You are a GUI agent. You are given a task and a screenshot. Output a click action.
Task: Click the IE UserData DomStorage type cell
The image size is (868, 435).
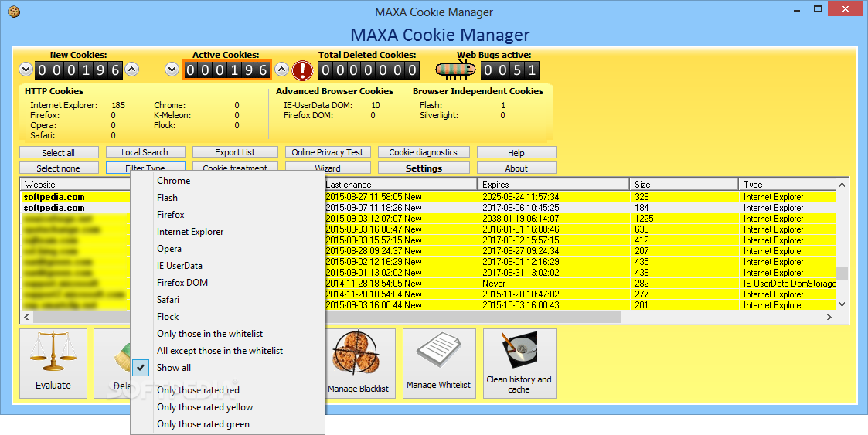click(789, 284)
